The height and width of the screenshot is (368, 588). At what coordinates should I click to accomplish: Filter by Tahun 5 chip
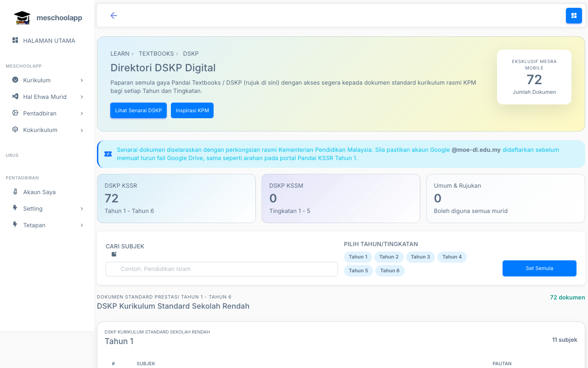(358, 271)
